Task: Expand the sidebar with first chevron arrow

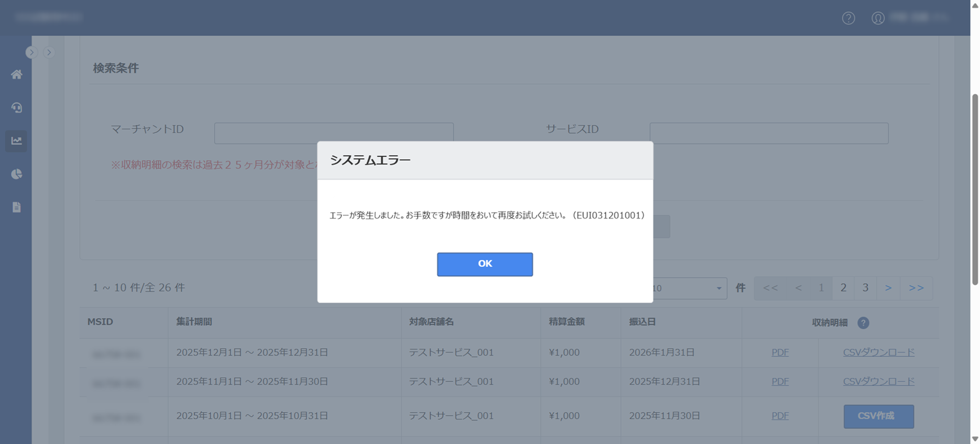Action: (32, 52)
